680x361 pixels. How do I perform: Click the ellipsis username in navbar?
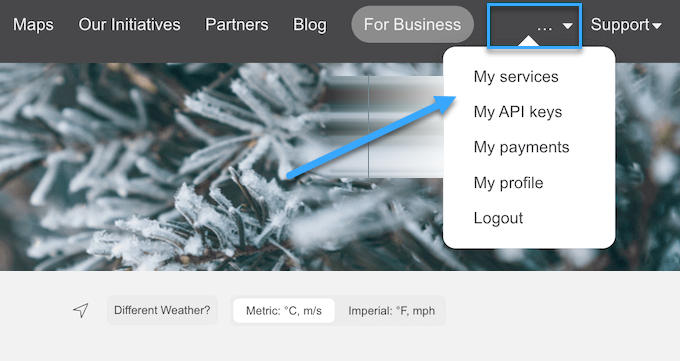(544, 26)
